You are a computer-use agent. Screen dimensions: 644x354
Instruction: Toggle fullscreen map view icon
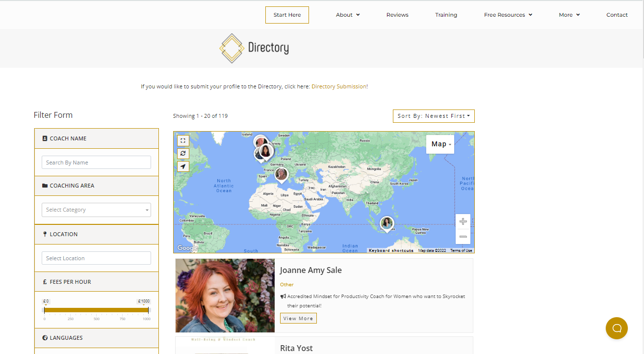(183, 140)
